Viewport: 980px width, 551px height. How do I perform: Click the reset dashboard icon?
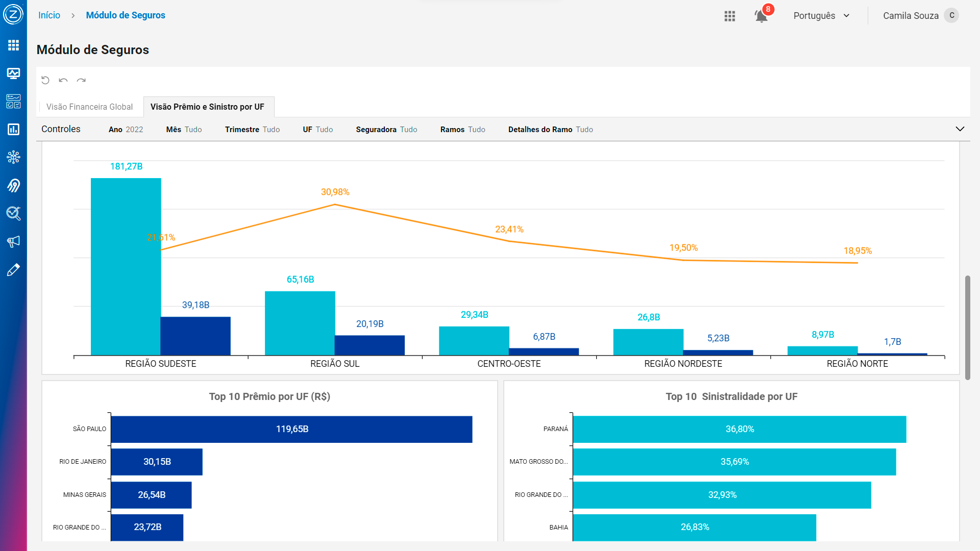point(45,80)
